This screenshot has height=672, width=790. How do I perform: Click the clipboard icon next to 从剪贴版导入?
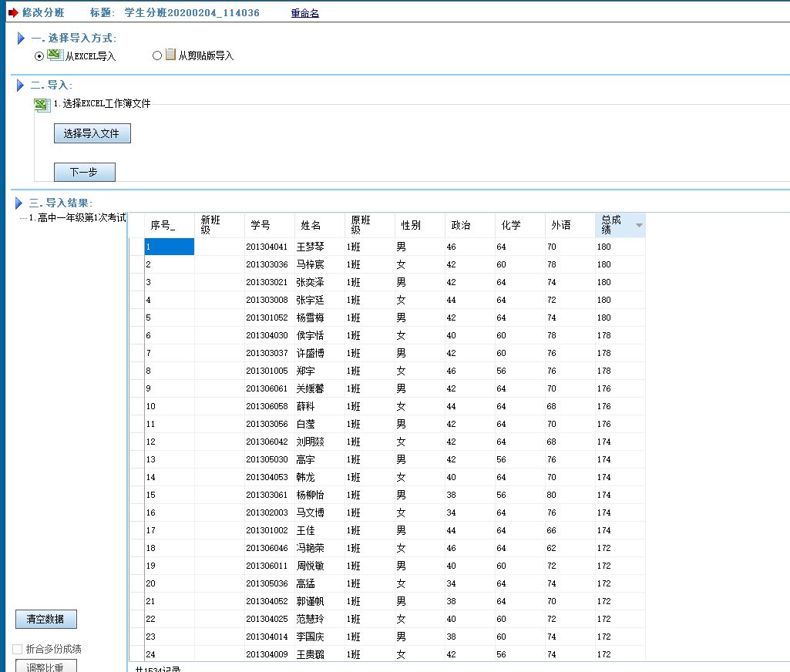pos(170,55)
